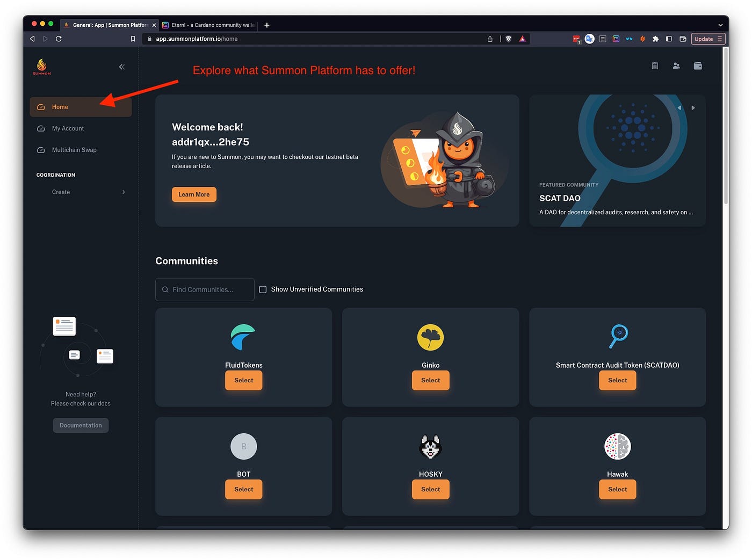Click the wizard mascot illustration

(x=446, y=159)
